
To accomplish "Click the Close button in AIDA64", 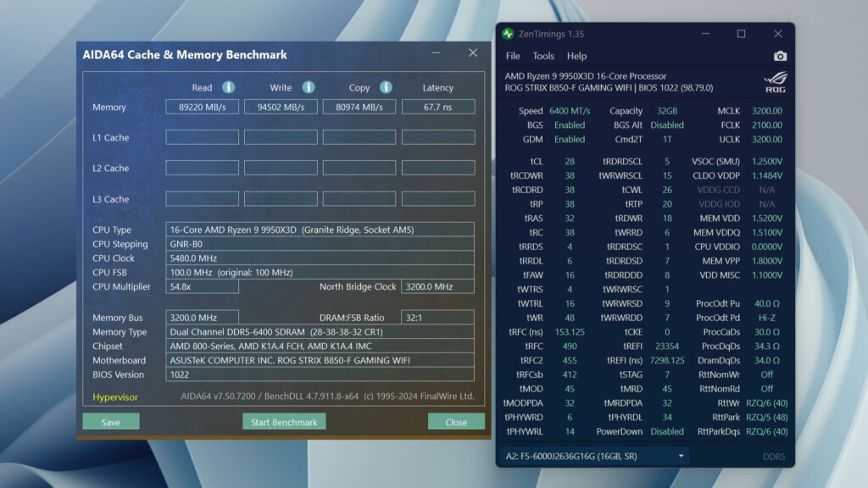I will (x=456, y=422).
